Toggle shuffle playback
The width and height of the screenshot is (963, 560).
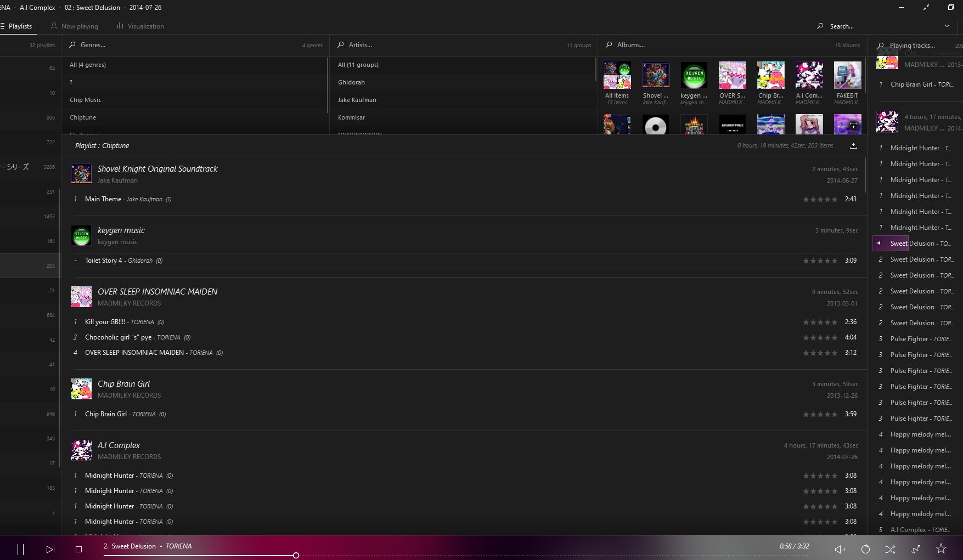pos(890,549)
